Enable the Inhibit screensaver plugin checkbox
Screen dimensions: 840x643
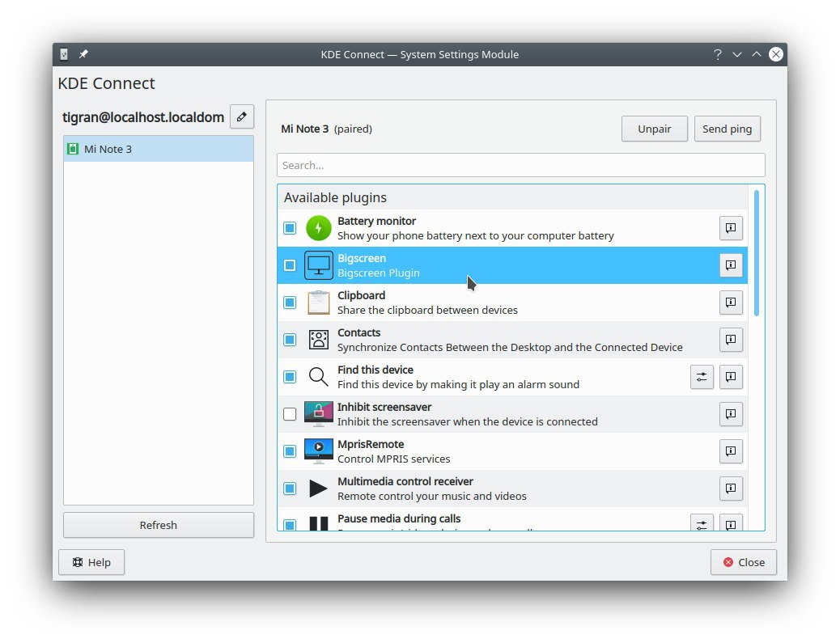(290, 414)
